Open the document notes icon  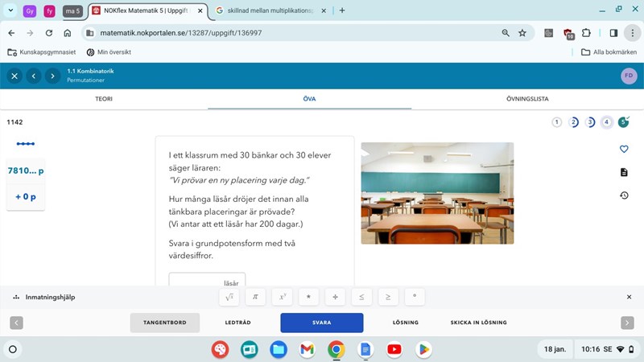click(624, 172)
